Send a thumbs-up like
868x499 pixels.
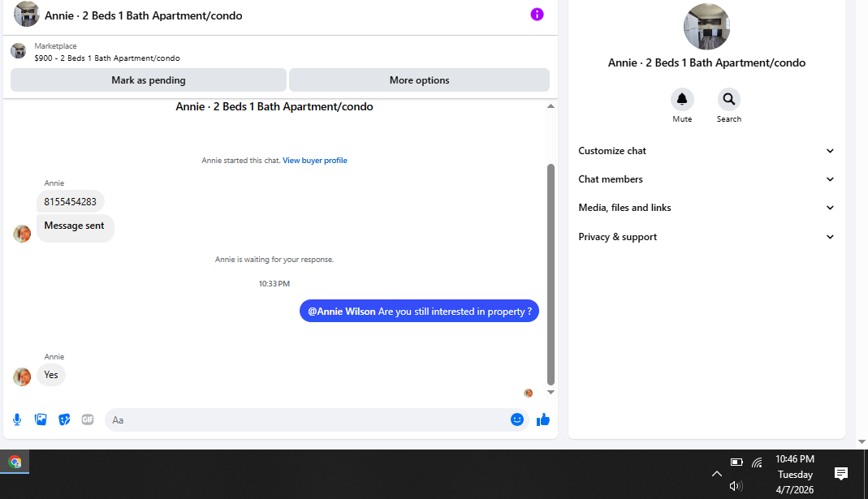click(x=543, y=420)
